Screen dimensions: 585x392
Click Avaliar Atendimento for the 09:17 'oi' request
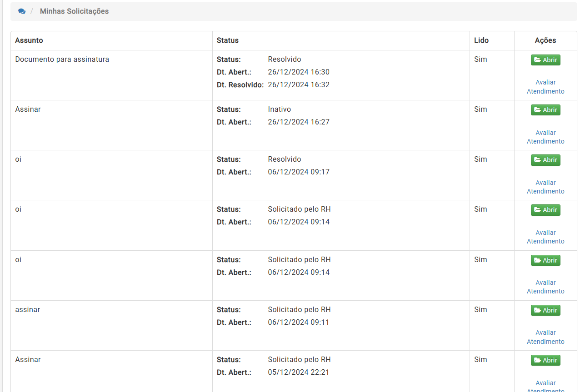(x=545, y=187)
